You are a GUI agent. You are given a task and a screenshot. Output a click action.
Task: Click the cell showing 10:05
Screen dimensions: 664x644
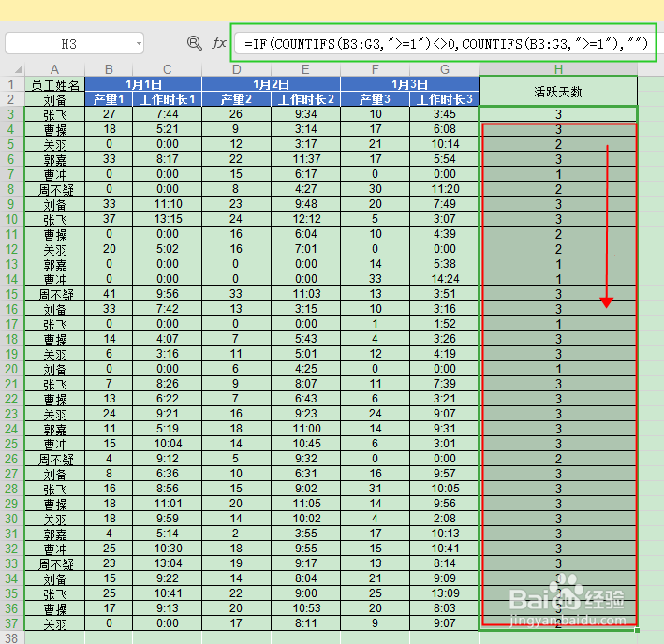pyautogui.click(x=444, y=489)
